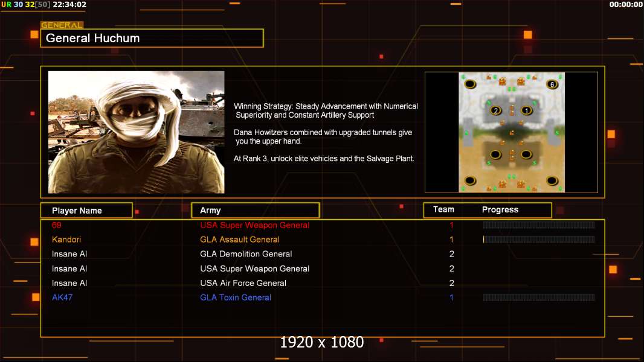The image size is (644, 362).
Task: Click the Team column header
Action: click(x=443, y=209)
